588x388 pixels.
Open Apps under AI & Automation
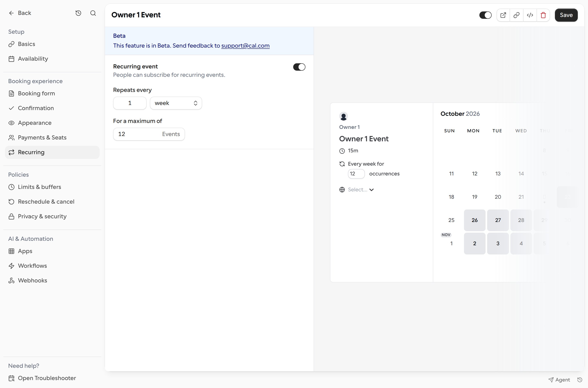pos(52,251)
